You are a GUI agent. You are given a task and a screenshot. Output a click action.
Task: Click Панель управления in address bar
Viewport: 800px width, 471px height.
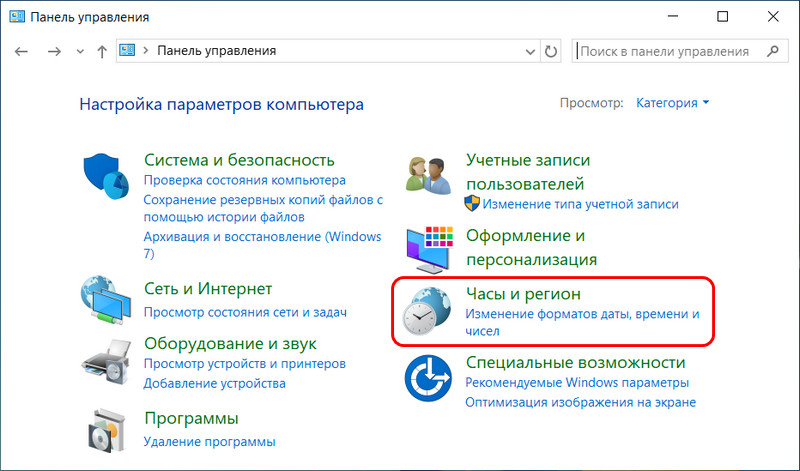coord(216,51)
